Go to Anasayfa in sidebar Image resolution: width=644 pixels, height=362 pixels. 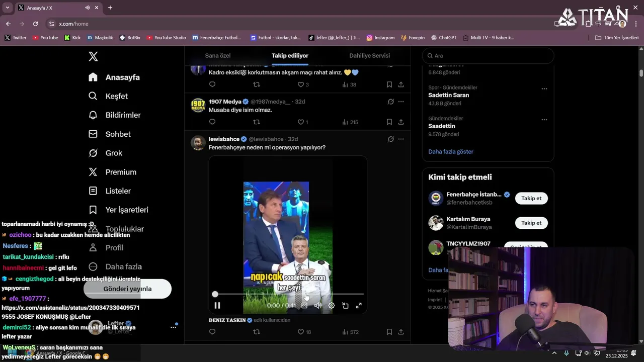click(114, 77)
